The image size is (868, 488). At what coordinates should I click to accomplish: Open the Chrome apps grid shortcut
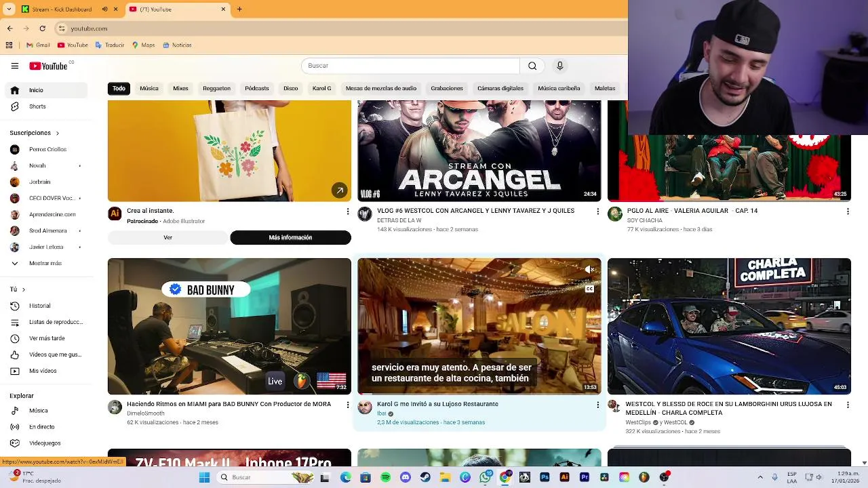(9, 45)
